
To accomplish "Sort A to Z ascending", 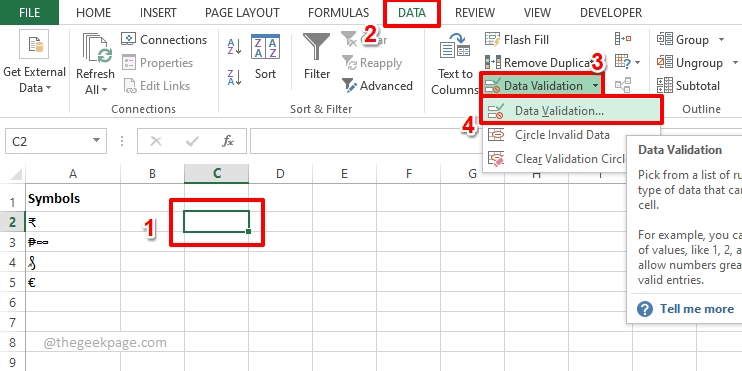I will point(234,46).
